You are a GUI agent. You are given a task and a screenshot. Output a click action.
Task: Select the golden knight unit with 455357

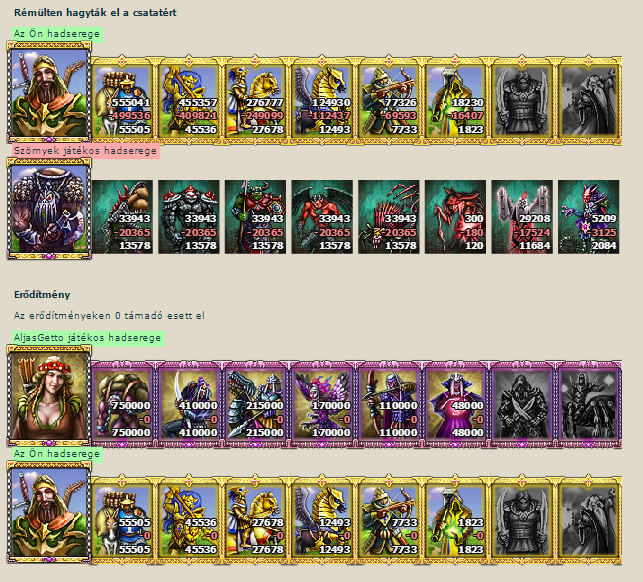[189, 100]
